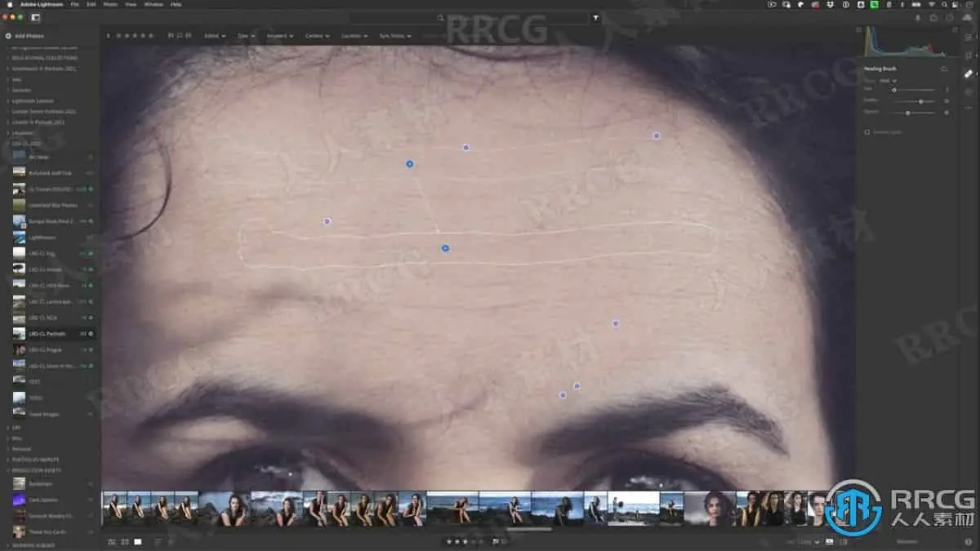Click the first flag filter icon
The width and height of the screenshot is (980, 551).
[170, 36]
